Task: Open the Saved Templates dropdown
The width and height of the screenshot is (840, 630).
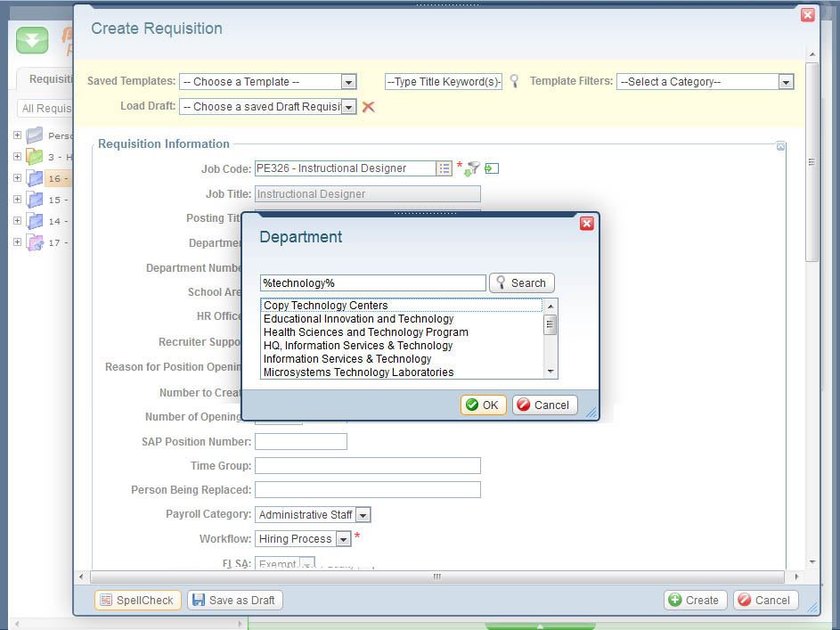Action: (348, 82)
